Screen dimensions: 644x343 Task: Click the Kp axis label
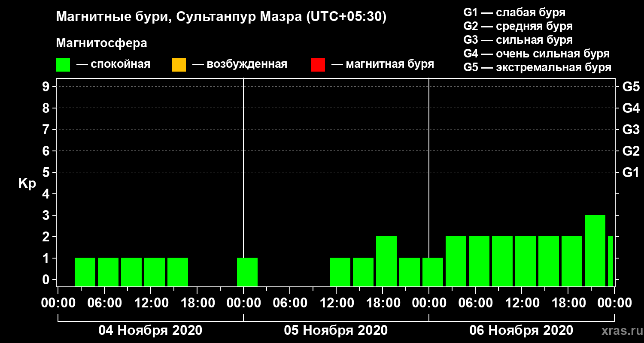tap(27, 184)
